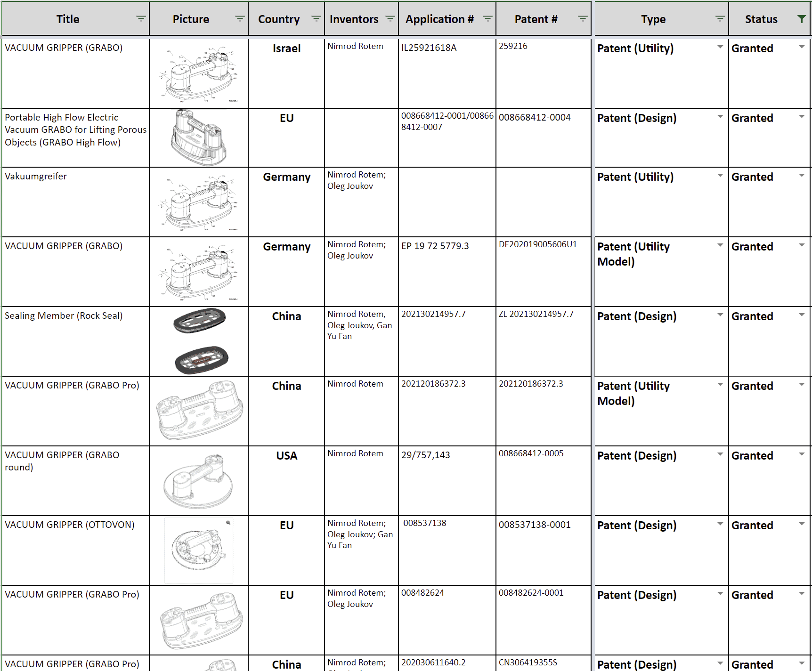Expand Status dropdown for Portable High Flow row

pos(802,117)
